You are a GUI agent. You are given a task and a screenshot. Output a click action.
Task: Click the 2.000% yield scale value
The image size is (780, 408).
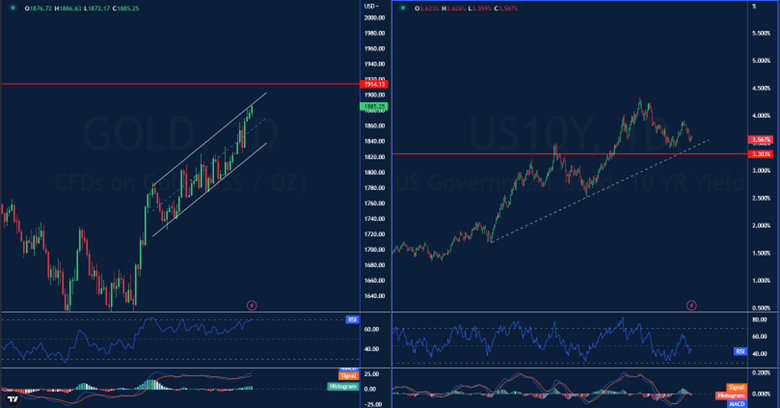pyautogui.click(x=761, y=226)
